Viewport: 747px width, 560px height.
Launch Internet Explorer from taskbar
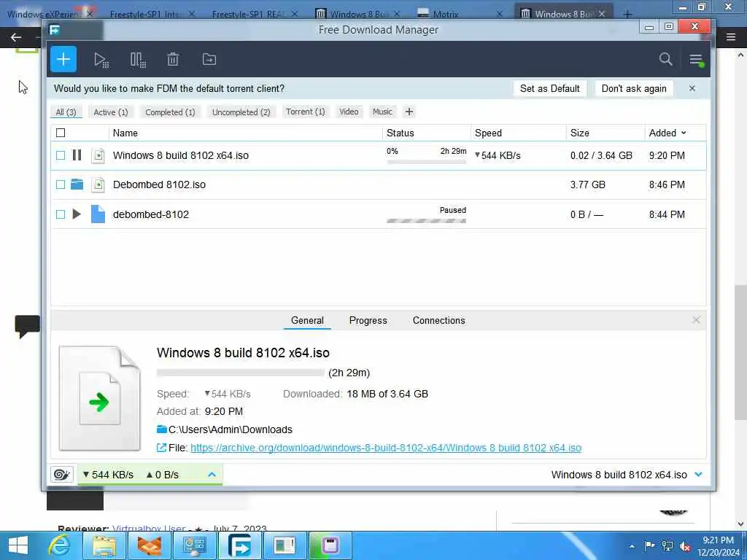coord(60,545)
